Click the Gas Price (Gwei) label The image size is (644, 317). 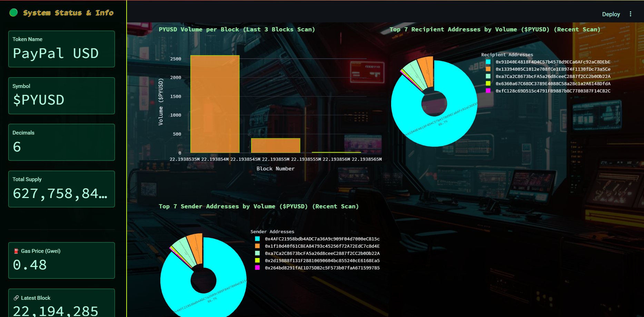point(41,251)
